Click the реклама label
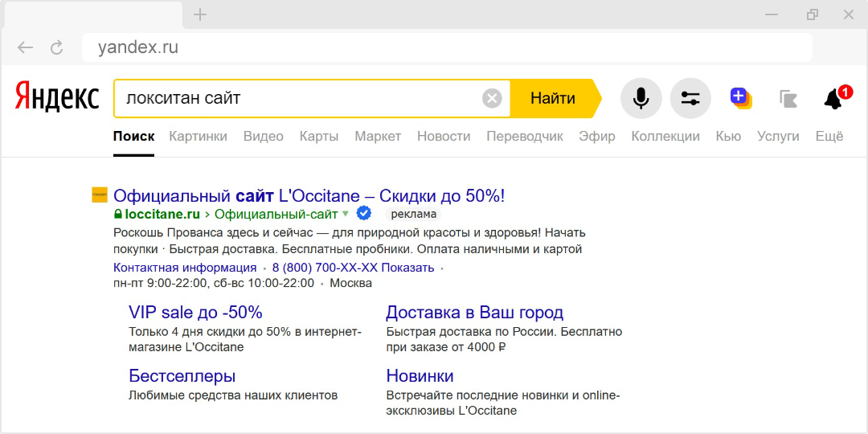868x434 pixels. 414,214
